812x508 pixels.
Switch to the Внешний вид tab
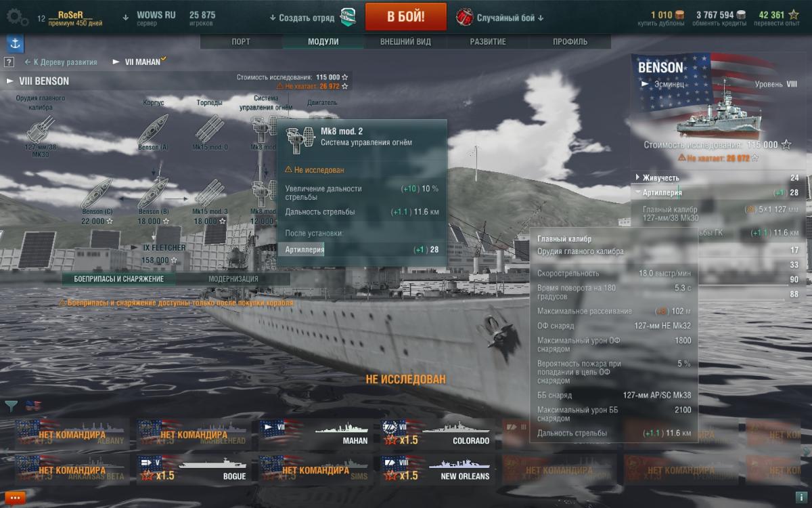click(405, 41)
